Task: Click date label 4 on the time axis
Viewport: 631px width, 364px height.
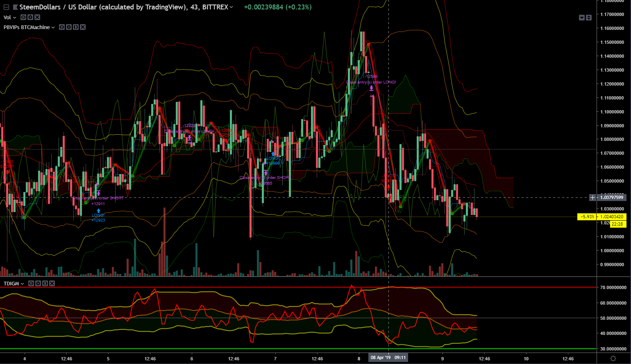Action: coord(25,359)
